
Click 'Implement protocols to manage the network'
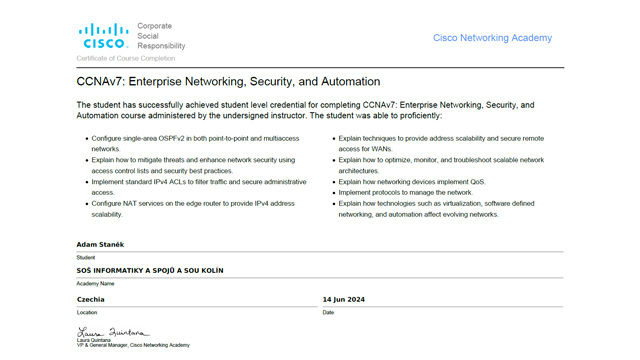pyautogui.click(x=405, y=192)
